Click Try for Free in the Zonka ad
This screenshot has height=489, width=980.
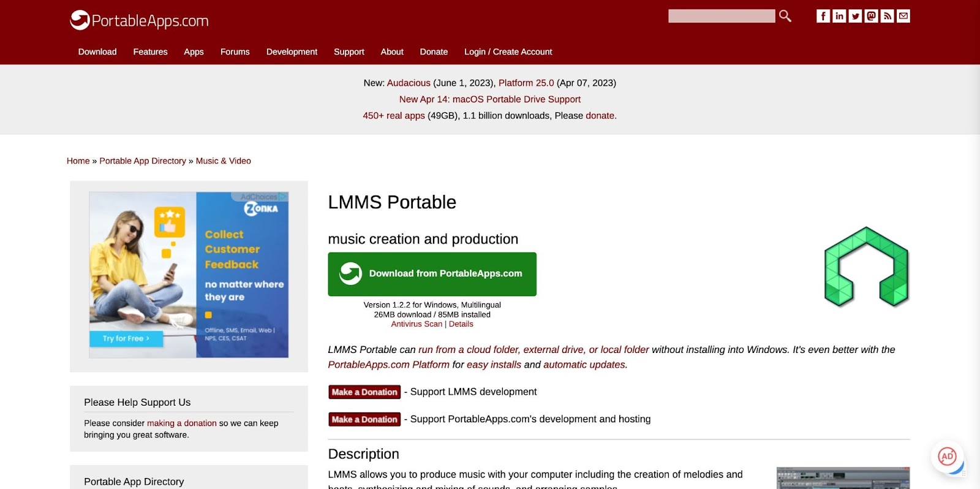pyautogui.click(x=126, y=338)
